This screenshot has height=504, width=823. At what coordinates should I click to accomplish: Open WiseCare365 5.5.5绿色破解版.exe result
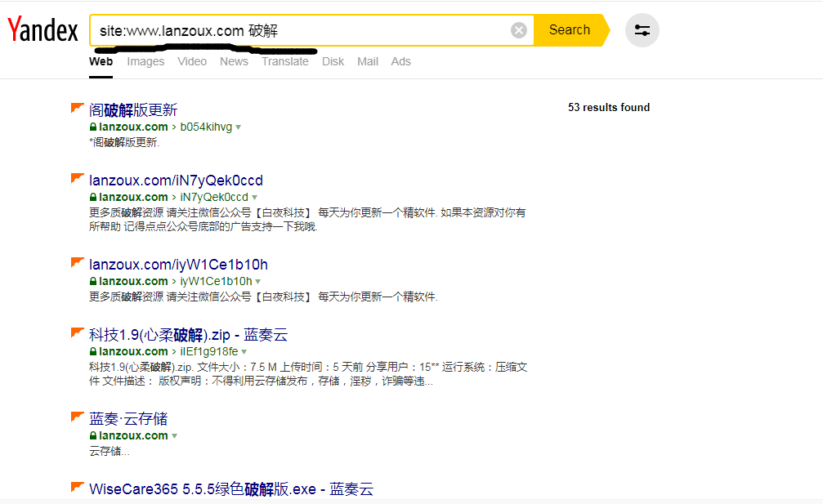tap(231, 488)
